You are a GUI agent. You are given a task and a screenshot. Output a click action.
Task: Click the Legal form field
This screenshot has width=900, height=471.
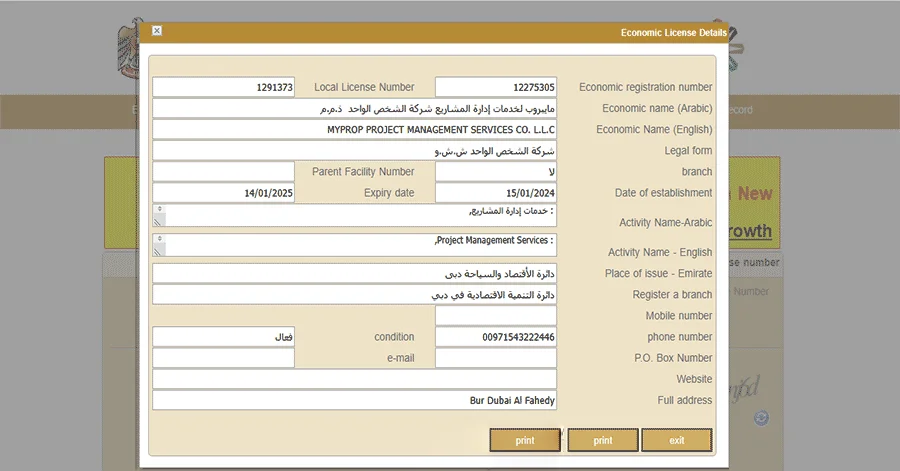[354, 151]
